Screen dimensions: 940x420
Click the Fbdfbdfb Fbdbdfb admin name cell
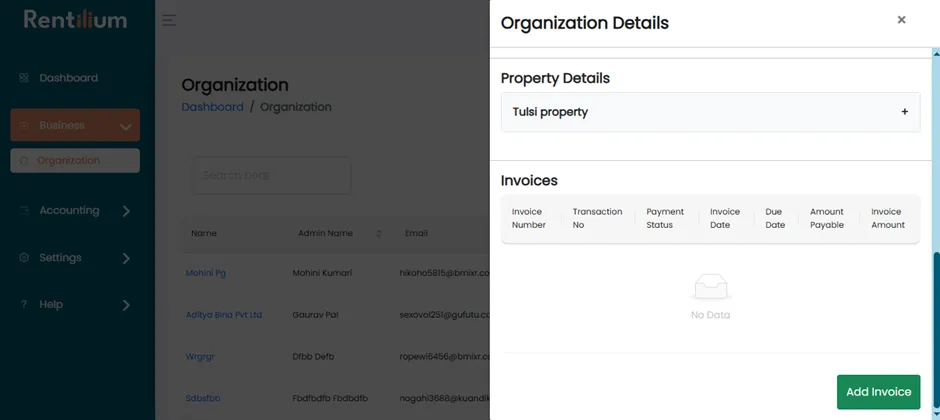(x=330, y=398)
